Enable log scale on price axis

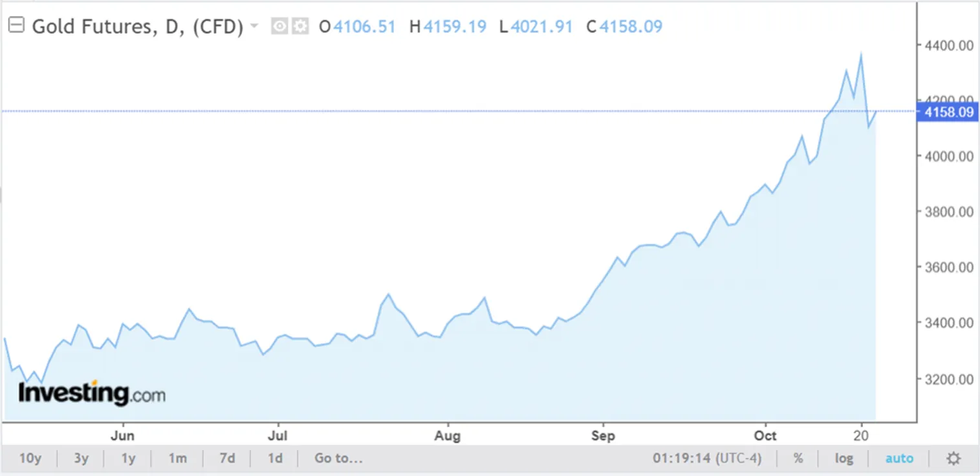pos(844,459)
